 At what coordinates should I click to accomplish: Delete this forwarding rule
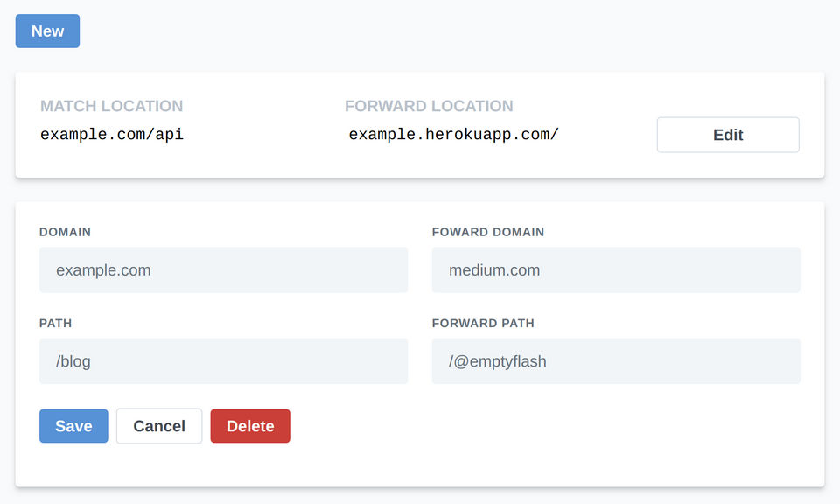[250, 426]
